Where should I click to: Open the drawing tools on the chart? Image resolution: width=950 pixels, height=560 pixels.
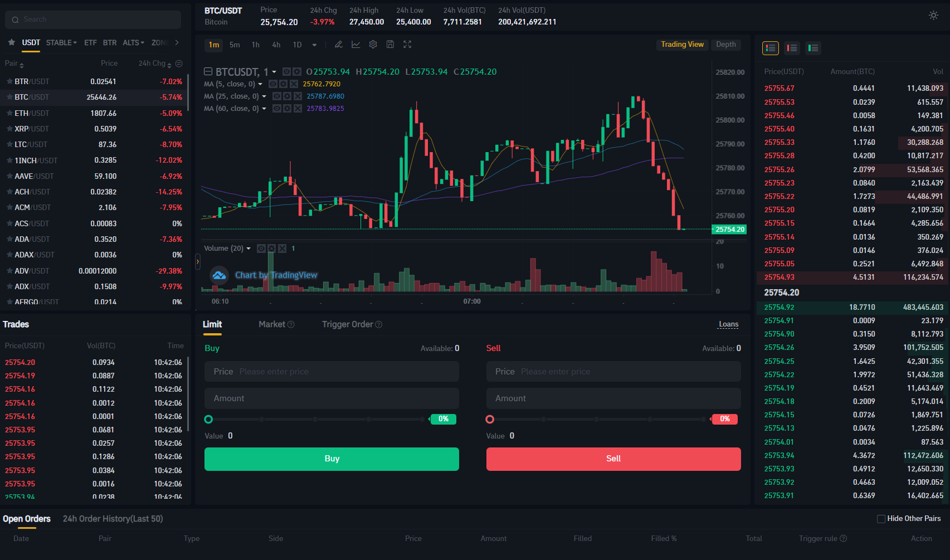pyautogui.click(x=338, y=44)
